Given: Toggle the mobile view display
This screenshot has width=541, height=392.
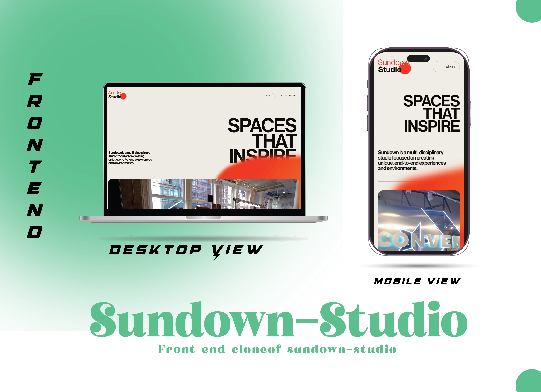Looking at the screenshot, I should click(446, 67).
